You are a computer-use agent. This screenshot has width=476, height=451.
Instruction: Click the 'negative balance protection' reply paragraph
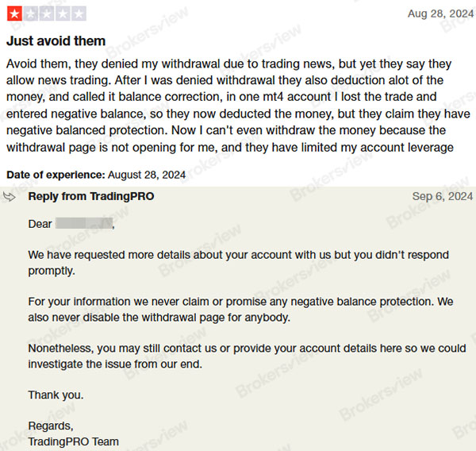click(240, 310)
